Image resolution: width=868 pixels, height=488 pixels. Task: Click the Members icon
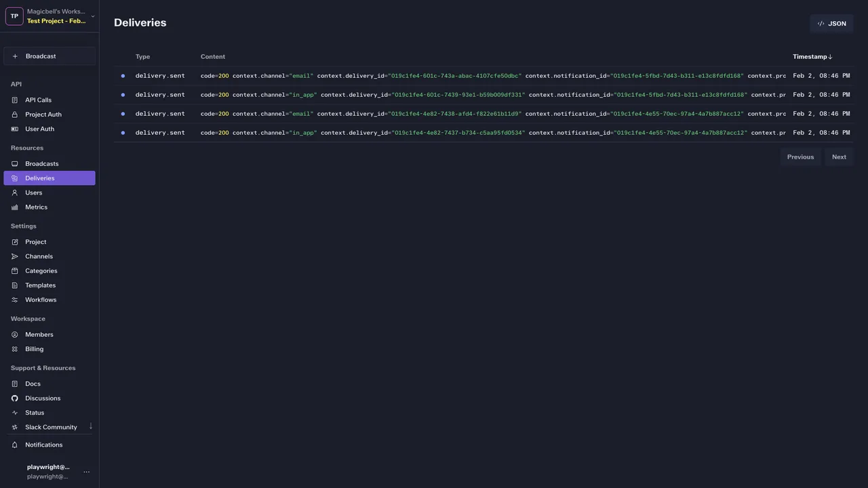(15, 335)
